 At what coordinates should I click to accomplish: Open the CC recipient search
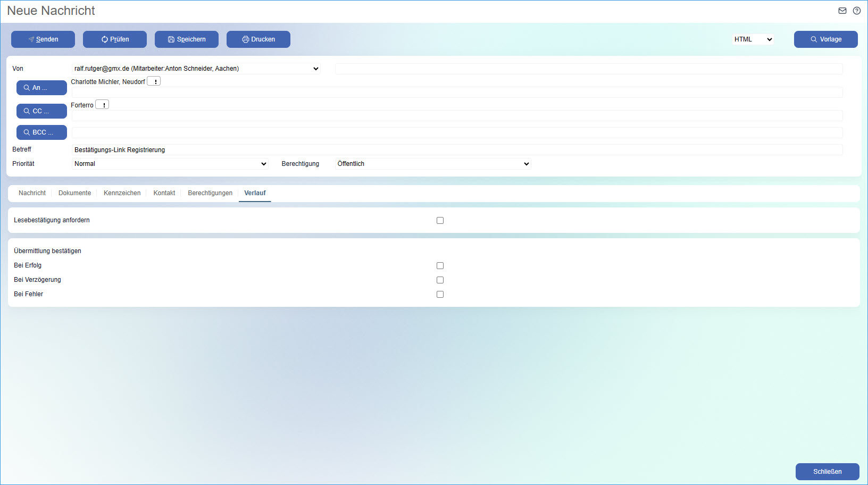tap(41, 111)
